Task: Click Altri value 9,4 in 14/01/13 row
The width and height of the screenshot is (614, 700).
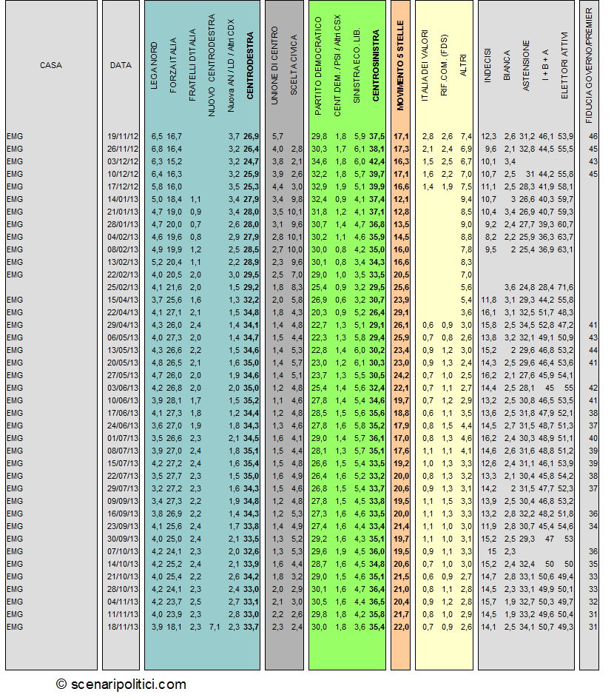Action: tap(466, 199)
